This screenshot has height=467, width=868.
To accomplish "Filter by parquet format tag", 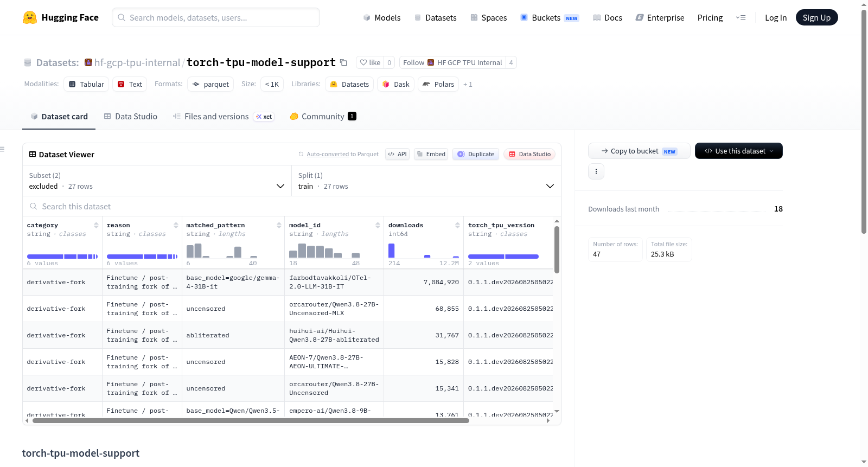I will point(210,84).
